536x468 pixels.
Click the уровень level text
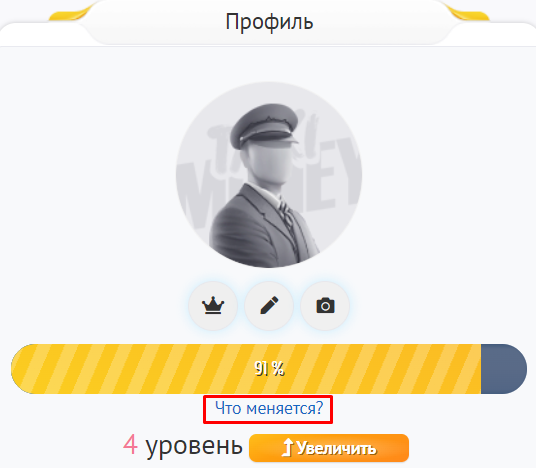(x=194, y=447)
